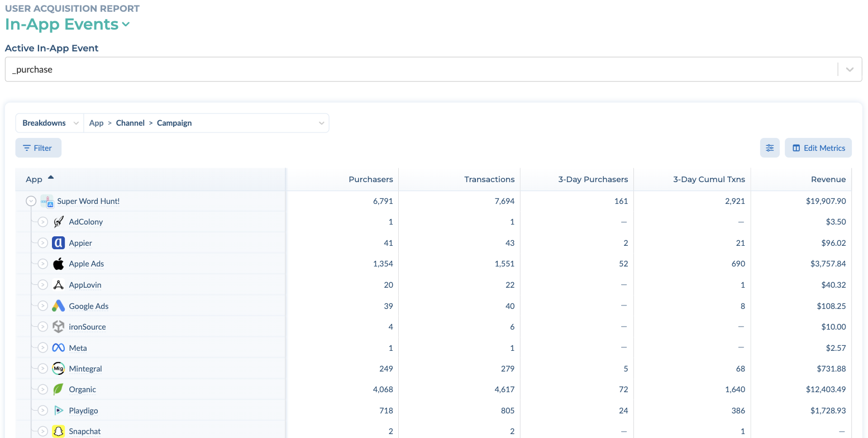Click the Mintegral channel logo icon
Screen dimensions: 868x438
coord(59,369)
